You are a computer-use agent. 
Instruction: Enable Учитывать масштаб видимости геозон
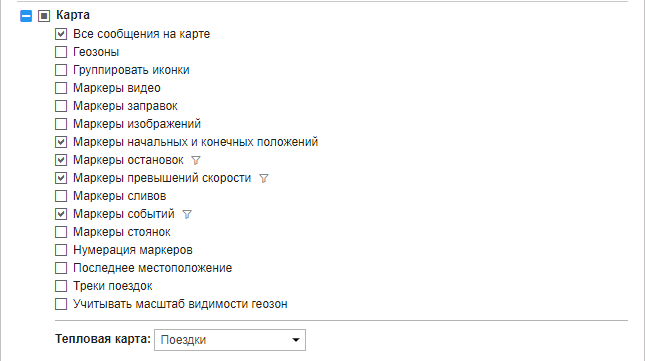pyautogui.click(x=61, y=304)
